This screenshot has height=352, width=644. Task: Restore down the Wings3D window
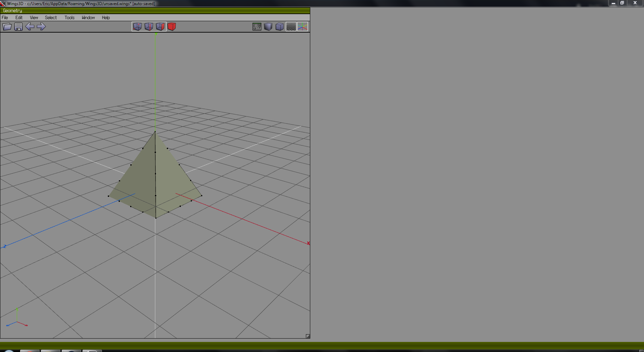coord(622,3)
